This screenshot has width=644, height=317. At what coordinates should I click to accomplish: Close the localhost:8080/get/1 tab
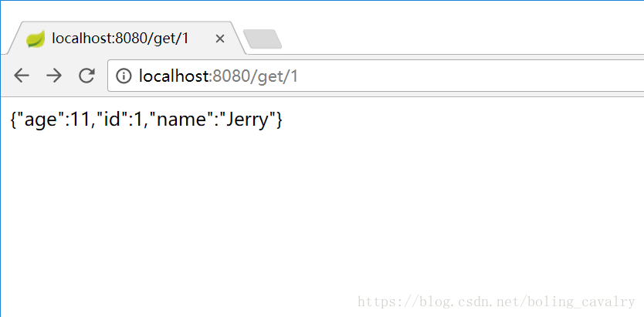[x=221, y=39]
